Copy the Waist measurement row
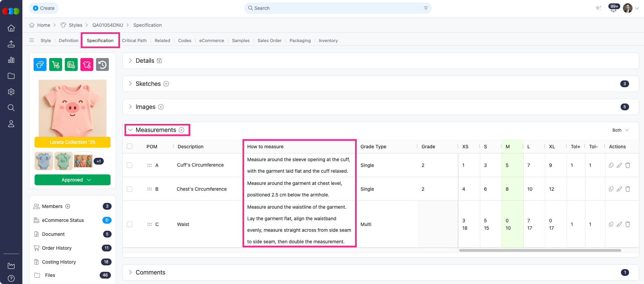This screenshot has width=644, height=284. (611, 224)
